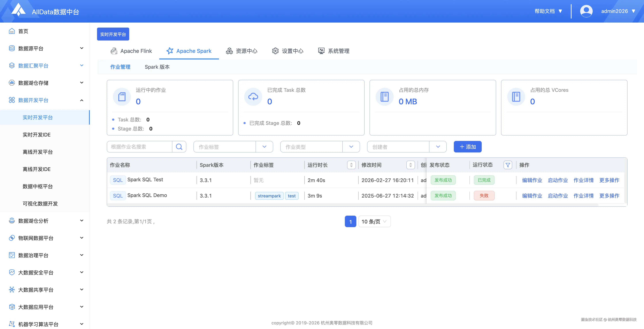This screenshot has width=644, height=329.
Task: Open 离线开发平台 in sidebar
Action: [x=38, y=152]
